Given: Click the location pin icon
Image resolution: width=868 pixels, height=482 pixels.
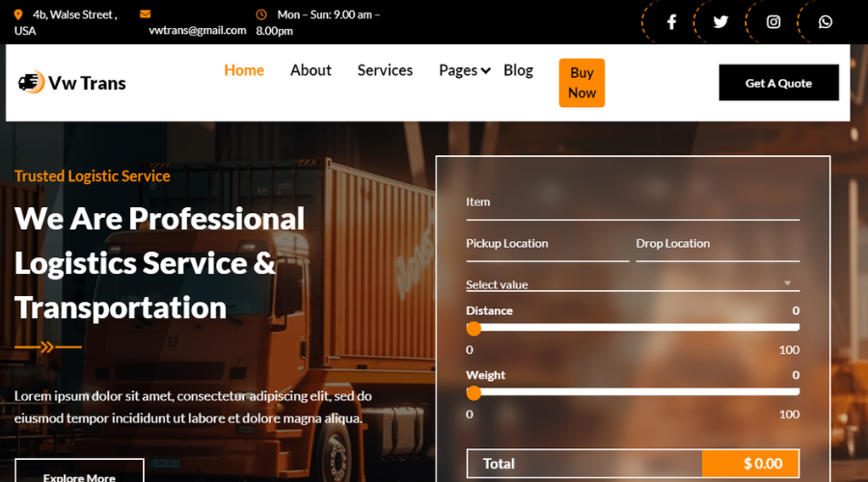Looking at the screenshot, I should pos(18,14).
